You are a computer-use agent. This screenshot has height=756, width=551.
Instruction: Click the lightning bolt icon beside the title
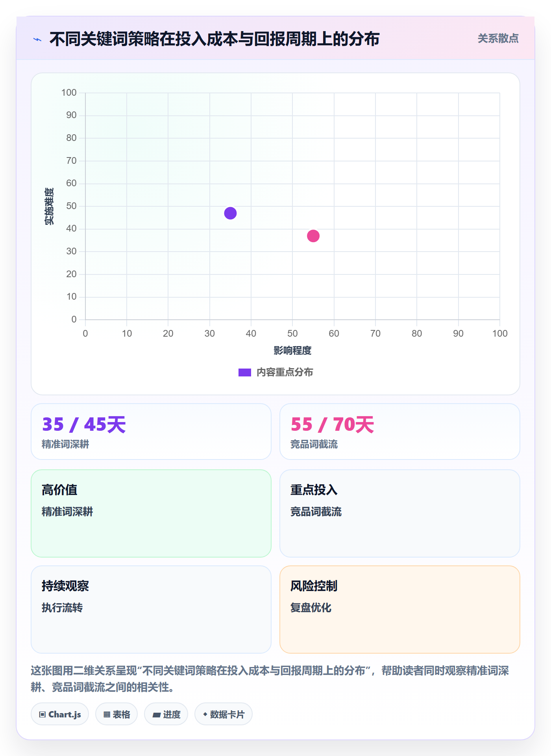tap(37, 39)
